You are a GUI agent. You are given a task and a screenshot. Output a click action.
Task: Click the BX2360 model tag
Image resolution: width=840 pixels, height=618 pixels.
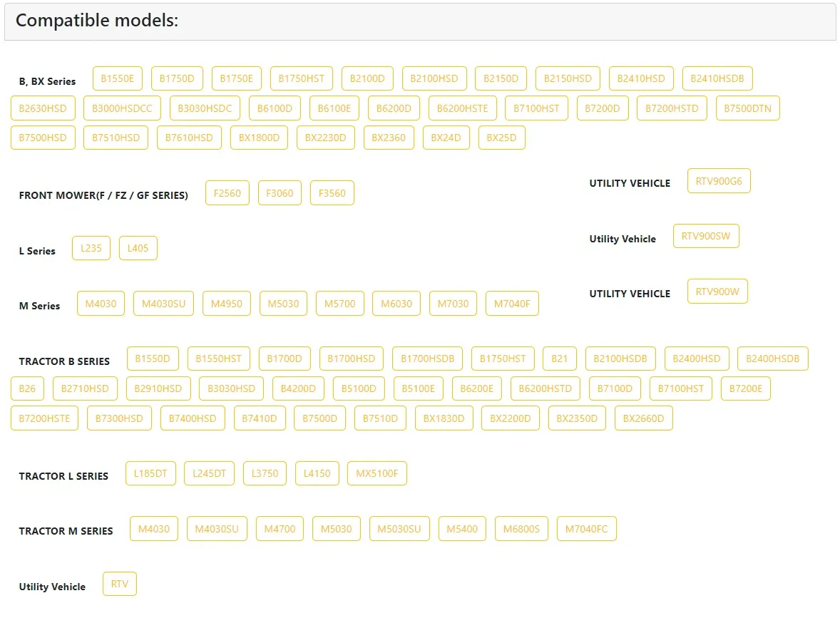[389, 138]
